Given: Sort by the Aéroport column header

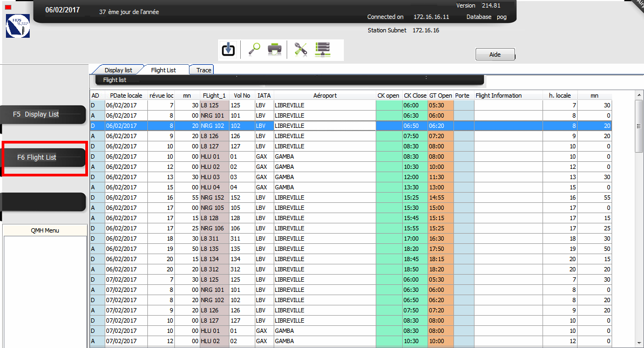Looking at the screenshot, I should click(324, 95).
